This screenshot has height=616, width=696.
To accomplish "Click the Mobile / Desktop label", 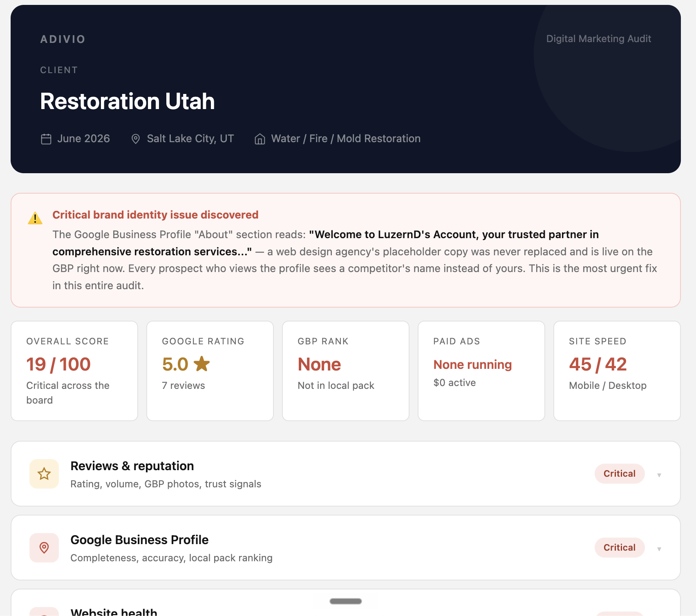I will (608, 386).
